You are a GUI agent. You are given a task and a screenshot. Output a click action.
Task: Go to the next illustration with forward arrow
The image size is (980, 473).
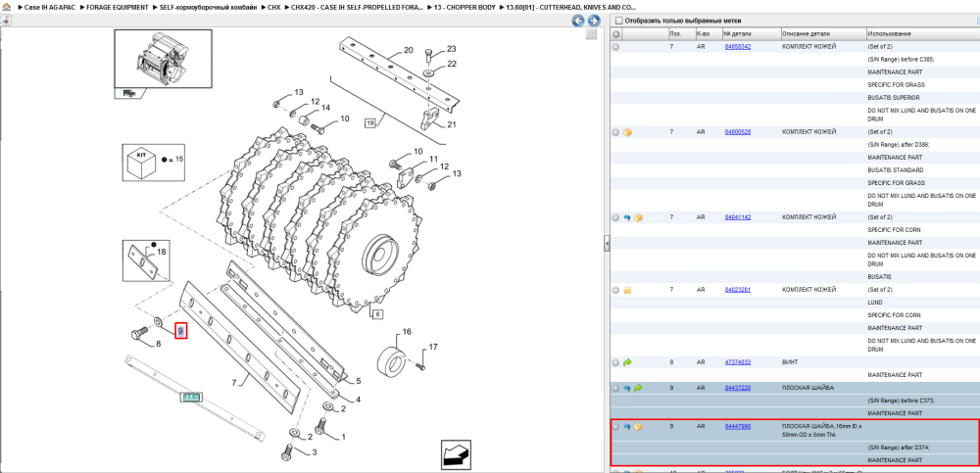(x=594, y=21)
